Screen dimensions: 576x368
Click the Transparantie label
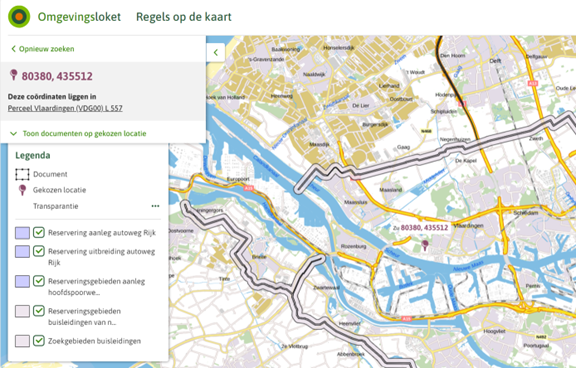56,206
